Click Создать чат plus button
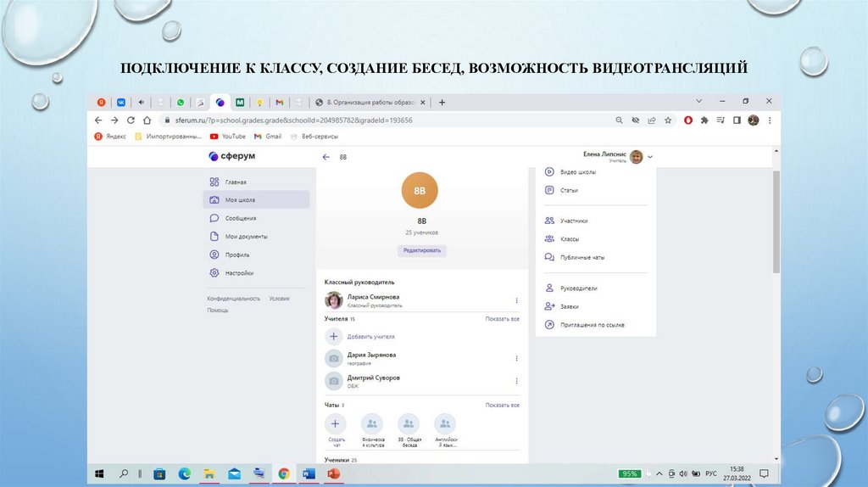Screen dimensions: 868x487 click(x=335, y=424)
